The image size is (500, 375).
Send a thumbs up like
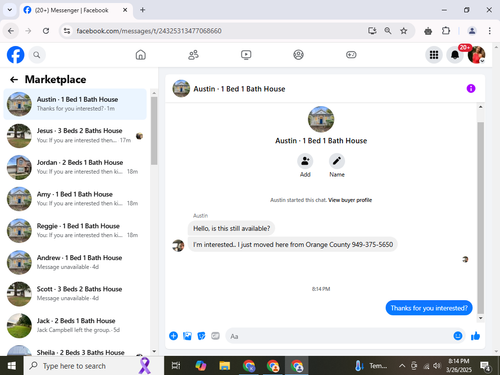pyautogui.click(x=475, y=336)
